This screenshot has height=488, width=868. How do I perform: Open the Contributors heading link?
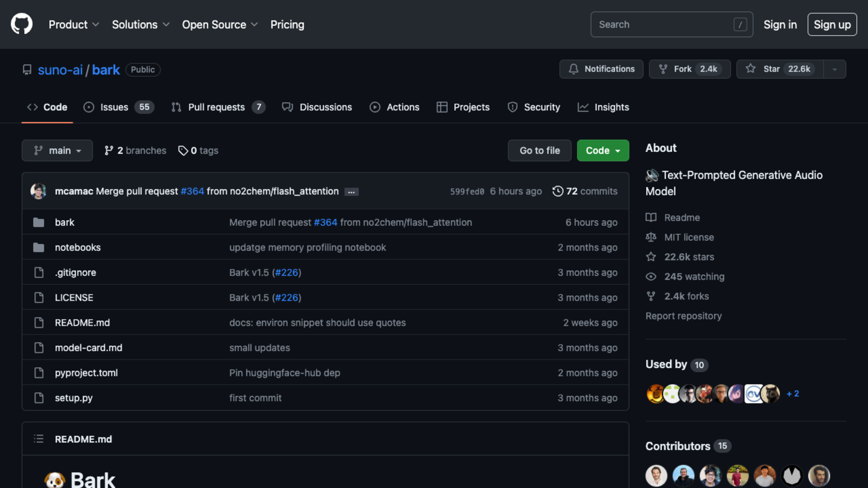coord(688,446)
